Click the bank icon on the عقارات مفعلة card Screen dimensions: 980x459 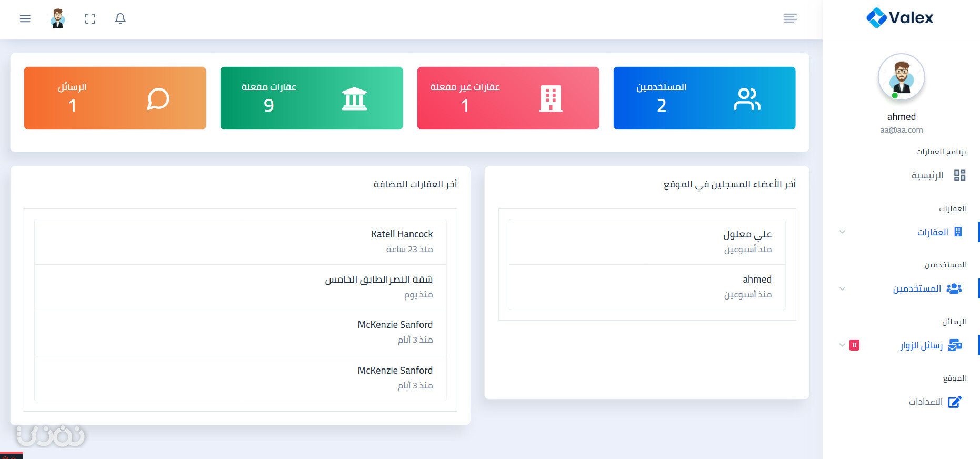pos(354,98)
